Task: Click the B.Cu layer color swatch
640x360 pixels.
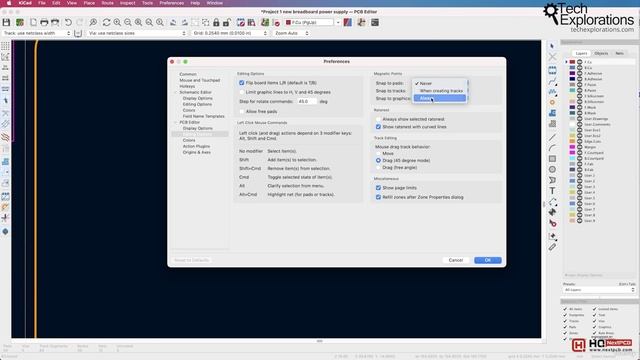Action: coord(572,68)
